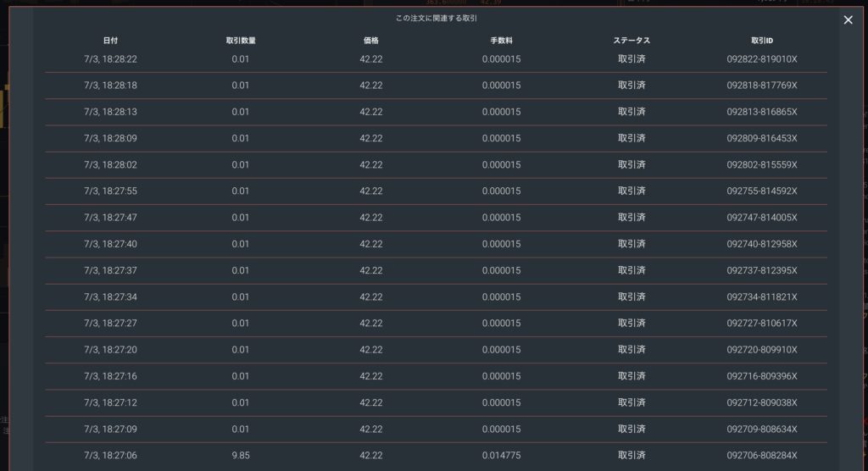Click quantity 9.85 in last row

point(240,456)
